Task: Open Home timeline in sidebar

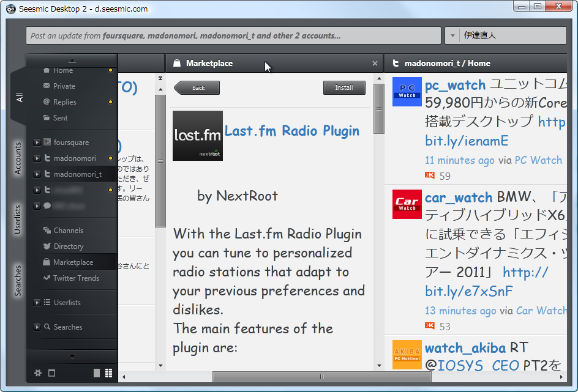Action: point(62,70)
